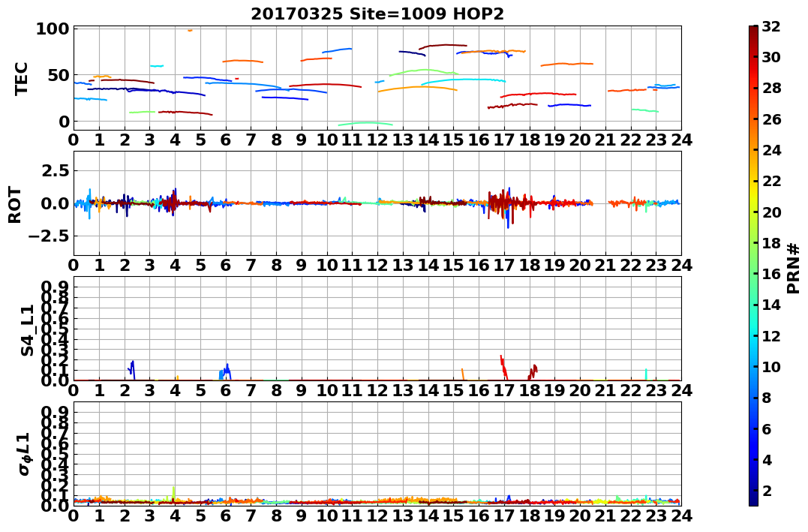
Task: Click hour 12 tick below TEC panel
Action: tap(377, 140)
